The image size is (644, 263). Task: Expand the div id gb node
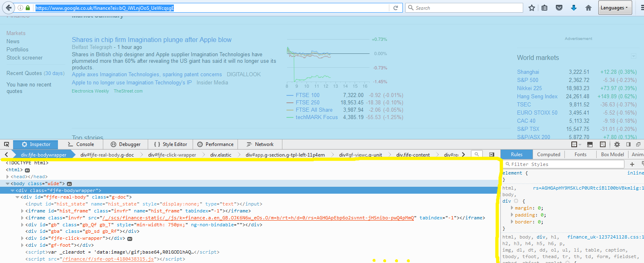22,225
